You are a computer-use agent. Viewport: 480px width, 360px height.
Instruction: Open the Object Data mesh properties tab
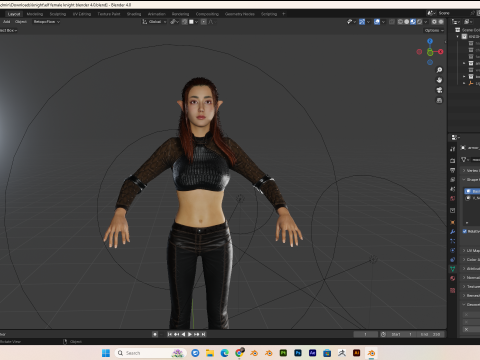(452, 269)
